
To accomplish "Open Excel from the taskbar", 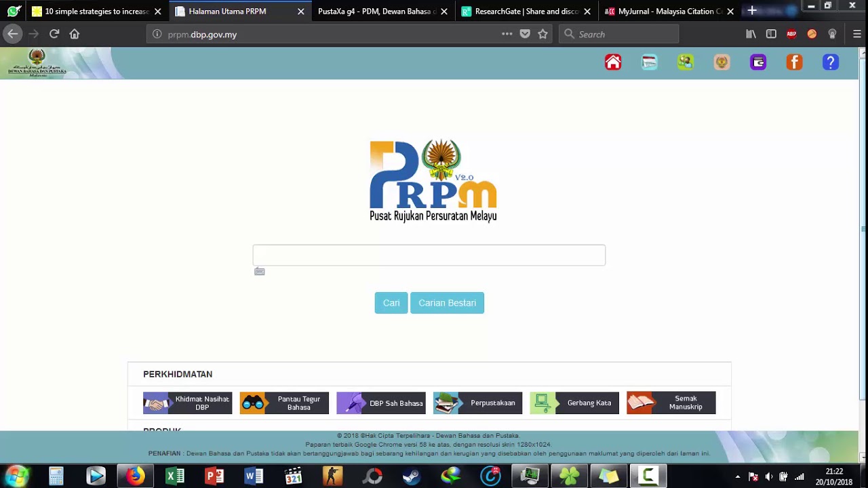I will click(175, 476).
